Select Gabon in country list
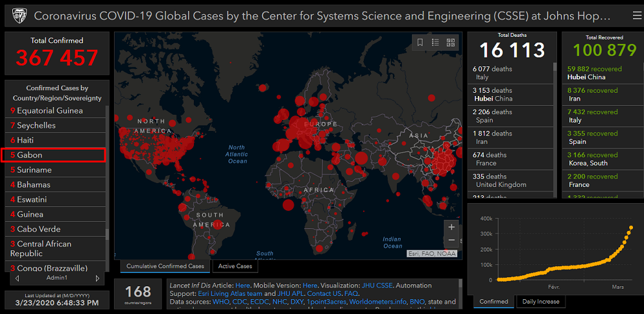The height and width of the screenshot is (314, 644). [x=53, y=155]
